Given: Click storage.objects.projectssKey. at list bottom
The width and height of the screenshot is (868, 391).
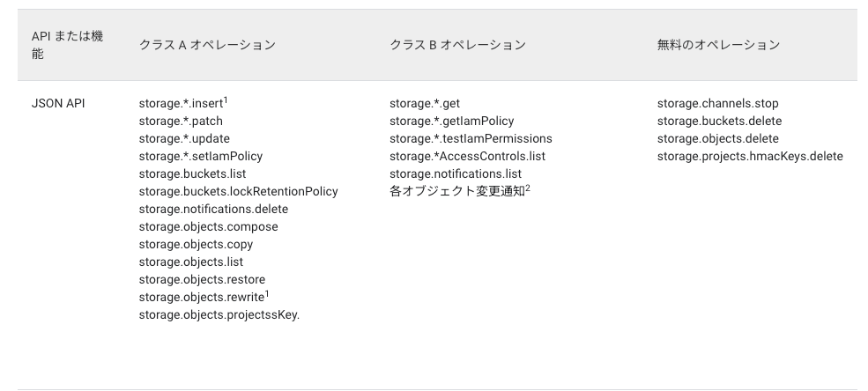Looking at the screenshot, I should [x=219, y=314].
